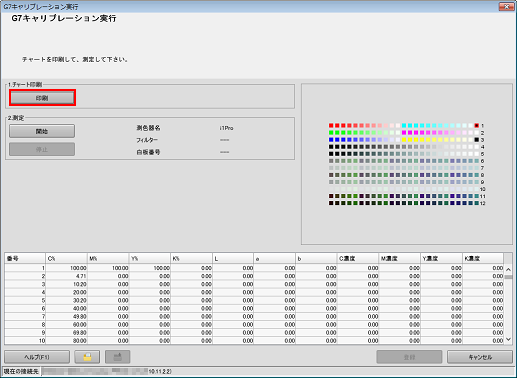Cancel the dialog with キャンセル

(x=480, y=357)
